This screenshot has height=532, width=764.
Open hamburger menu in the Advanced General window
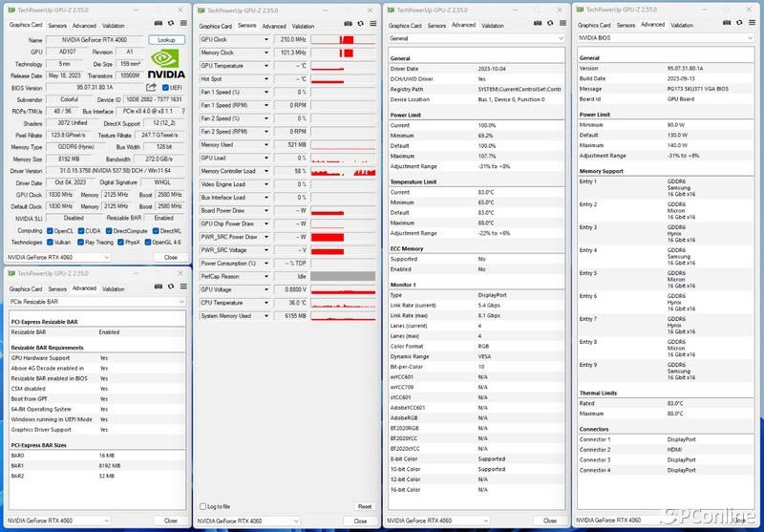562,23
